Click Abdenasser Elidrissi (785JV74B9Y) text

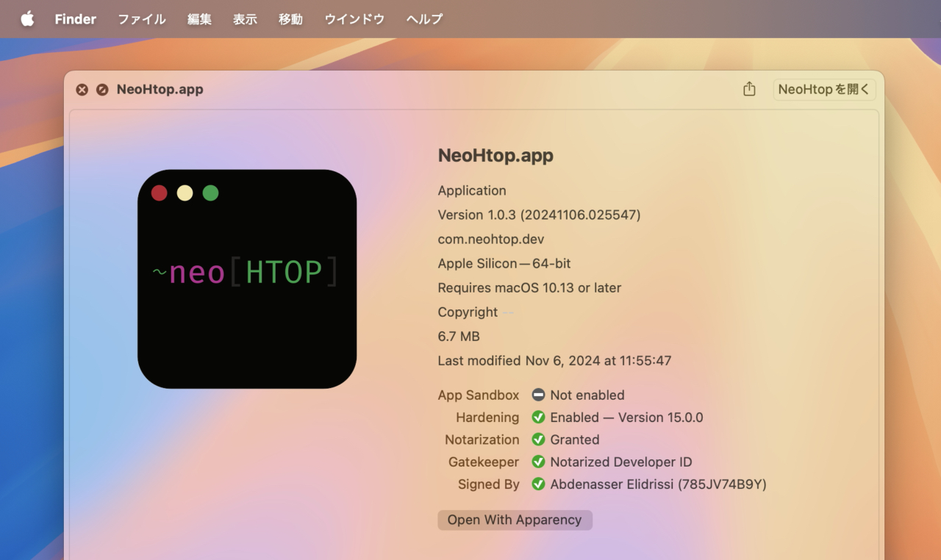pyautogui.click(x=659, y=484)
